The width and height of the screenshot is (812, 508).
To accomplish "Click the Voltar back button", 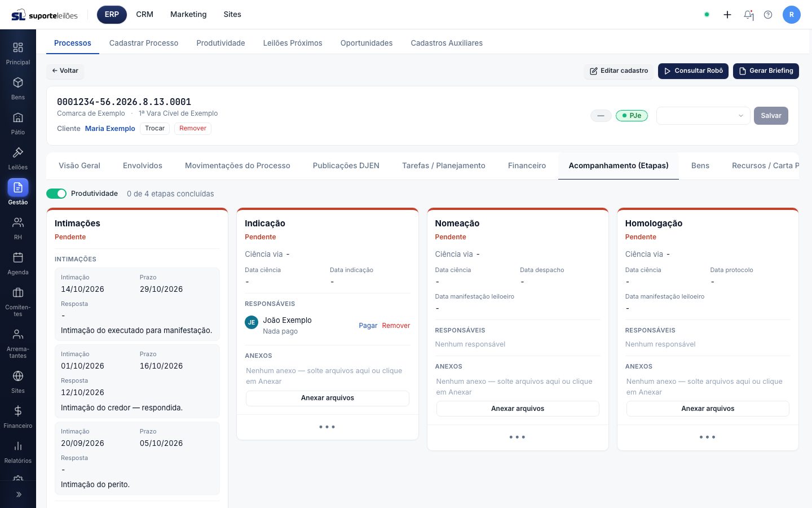I will pos(65,71).
